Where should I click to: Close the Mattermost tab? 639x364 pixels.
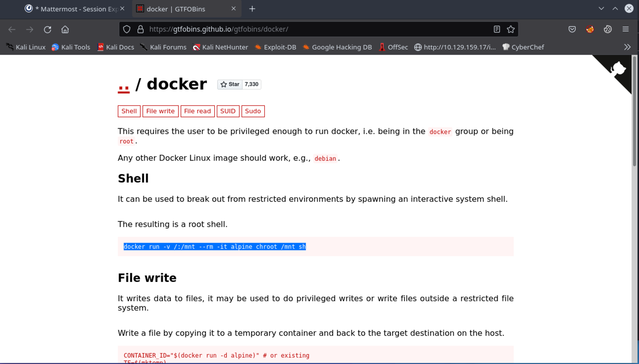pyautogui.click(x=122, y=8)
